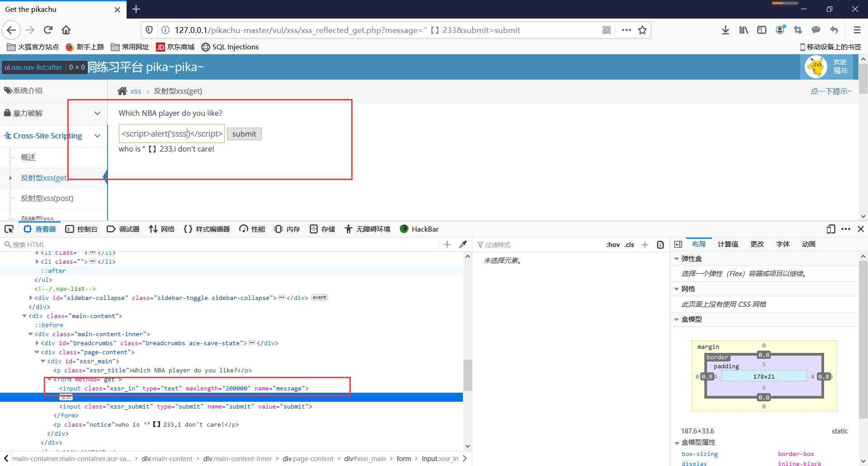Collapse the 盒模型 box model section
The height and width of the screenshot is (466, 868).
pyautogui.click(x=677, y=319)
